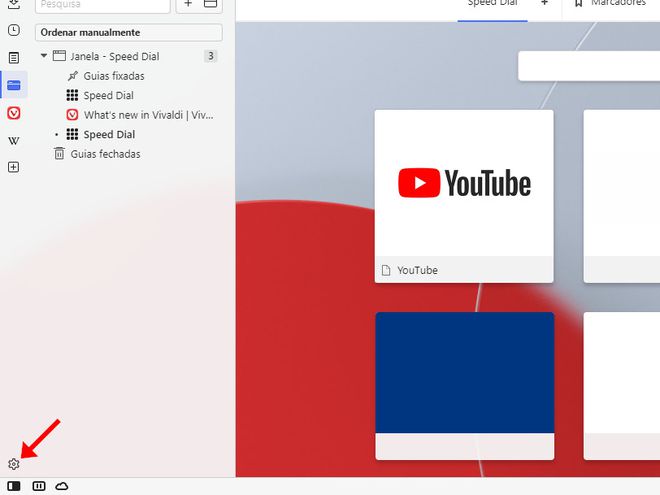Open the Wikipedia web panel
Image resolution: width=660 pixels, height=495 pixels.
click(x=14, y=141)
